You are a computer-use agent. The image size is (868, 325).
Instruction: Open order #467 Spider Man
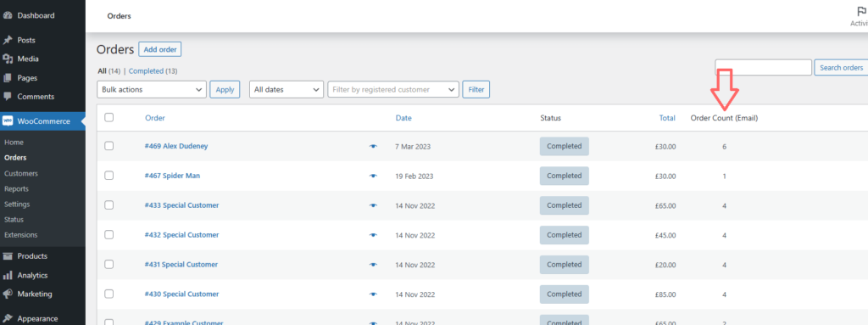tap(173, 176)
